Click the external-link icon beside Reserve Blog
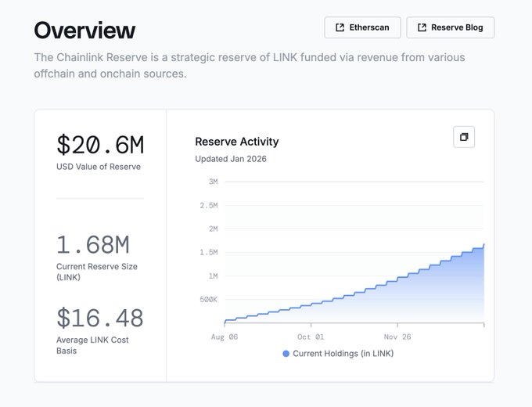The width and height of the screenshot is (532, 407). [x=422, y=27]
